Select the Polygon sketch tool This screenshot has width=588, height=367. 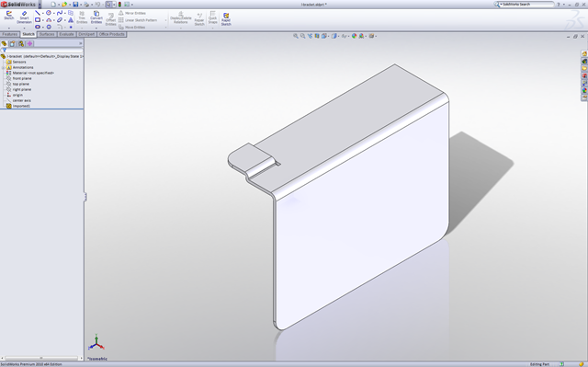(x=49, y=27)
